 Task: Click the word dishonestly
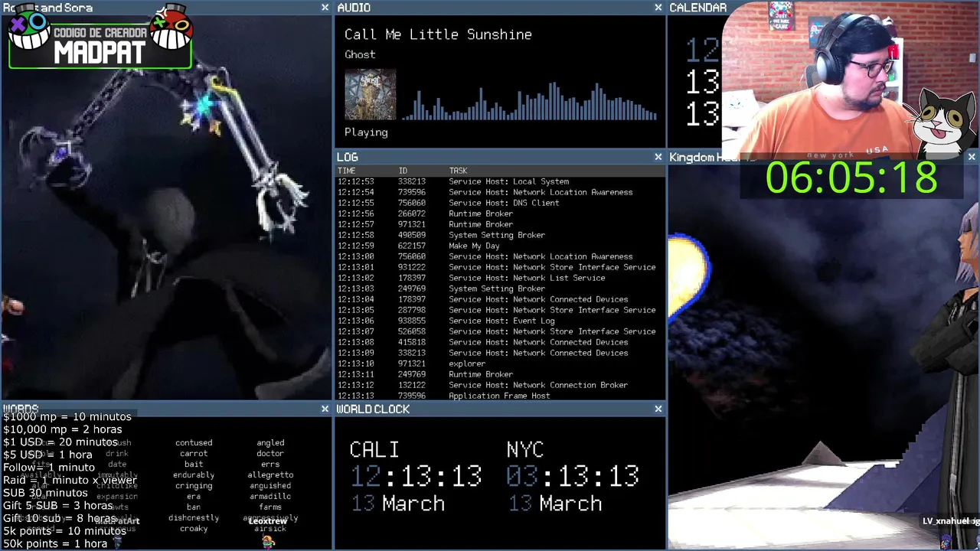coord(194,517)
